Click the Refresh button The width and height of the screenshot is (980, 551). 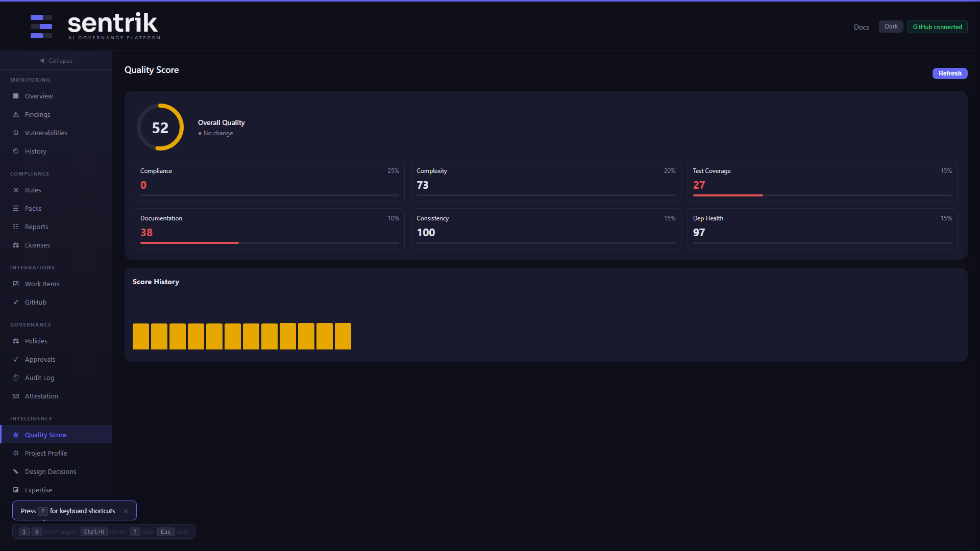[x=949, y=73]
